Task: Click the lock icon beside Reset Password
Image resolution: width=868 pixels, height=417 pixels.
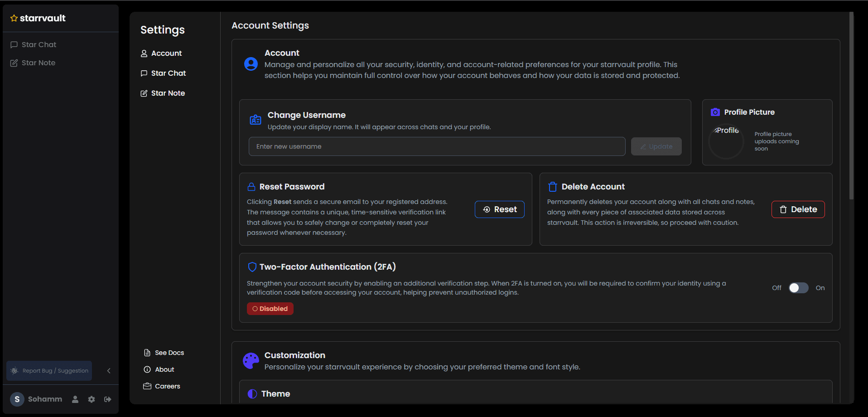Action: click(252, 186)
